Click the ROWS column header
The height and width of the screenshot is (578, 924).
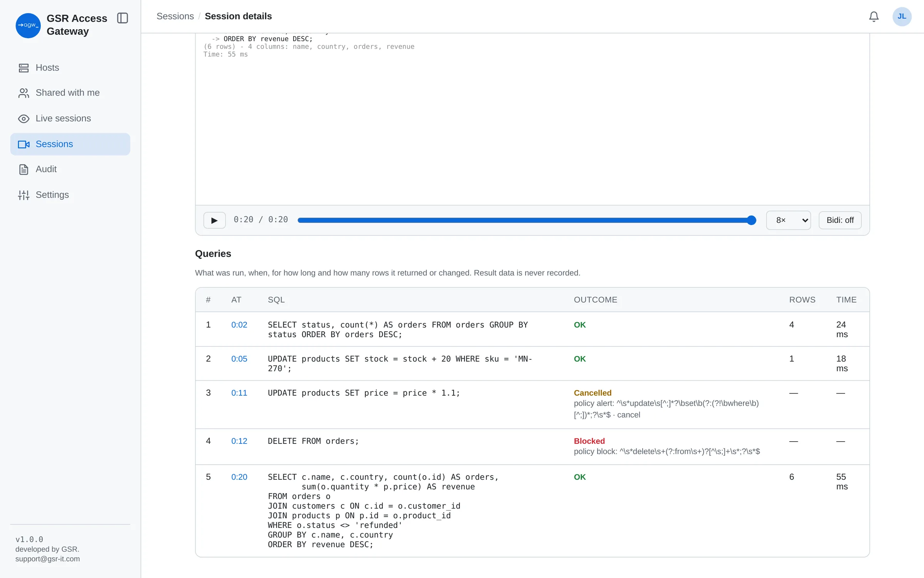point(802,300)
